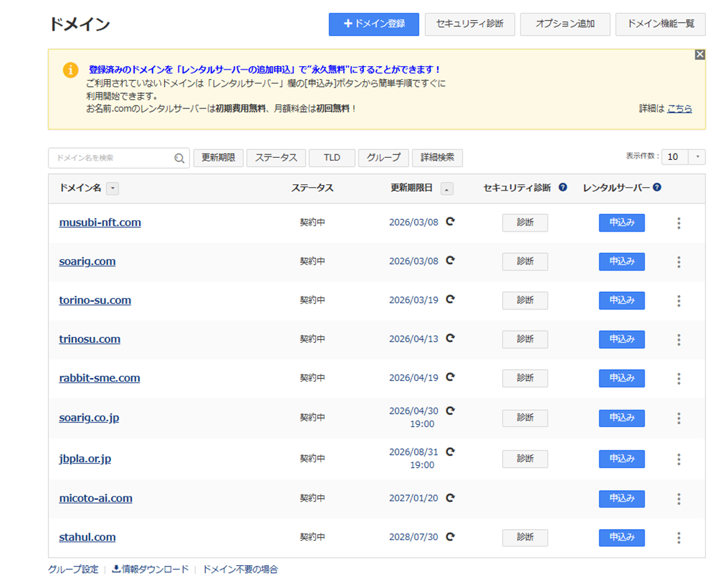
Task: Click 申込み button for torino-su.com
Action: (622, 300)
